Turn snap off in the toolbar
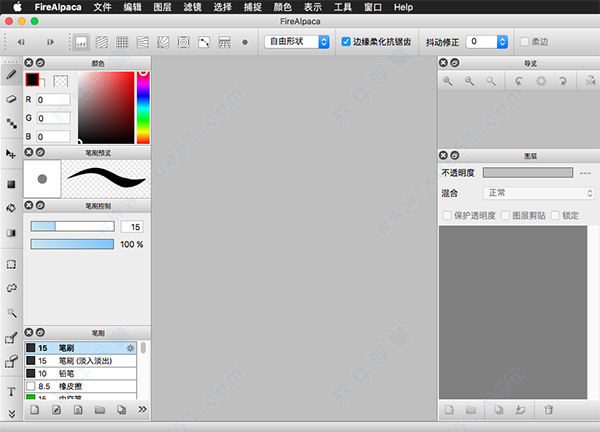This screenshot has width=600, height=432. 81,42
